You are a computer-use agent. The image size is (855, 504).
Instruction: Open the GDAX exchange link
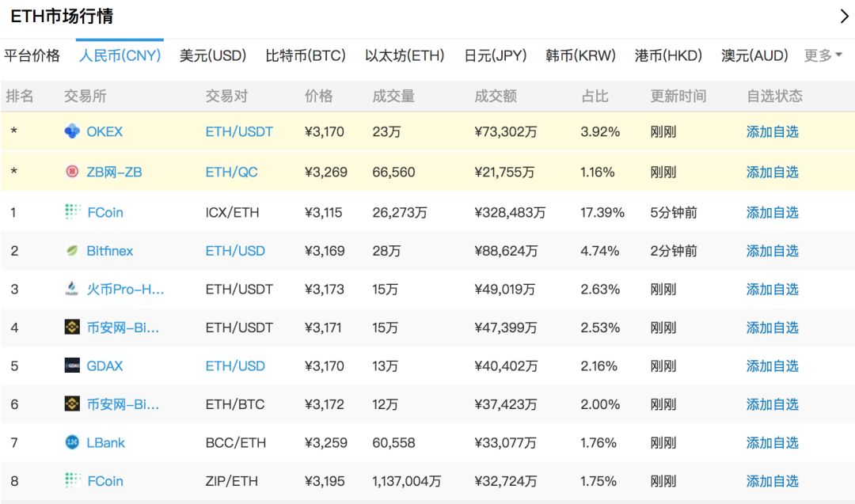point(104,366)
